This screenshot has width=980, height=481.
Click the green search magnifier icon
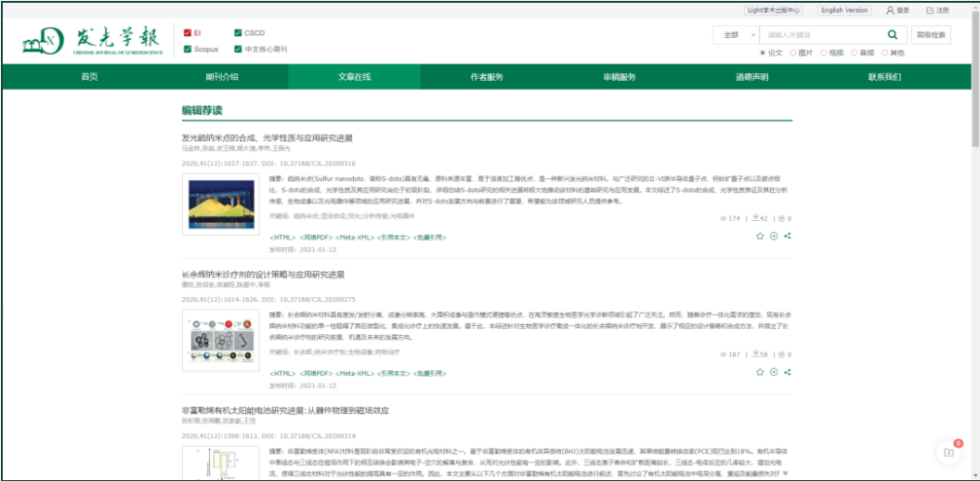tap(893, 35)
